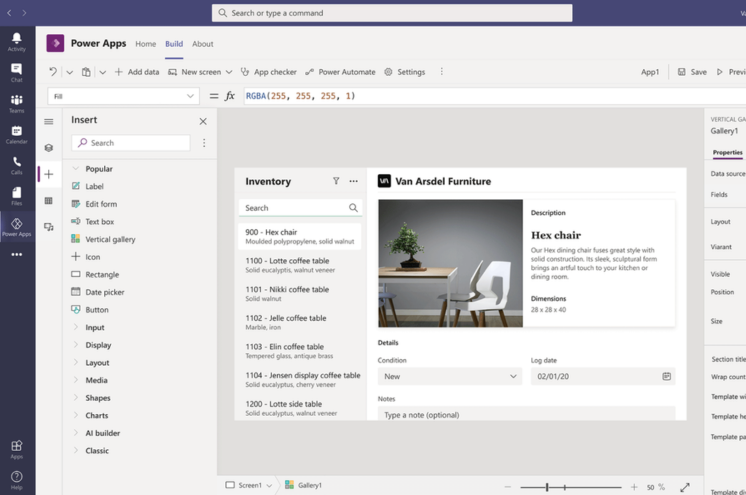Click the zoom slider handle

point(547,487)
